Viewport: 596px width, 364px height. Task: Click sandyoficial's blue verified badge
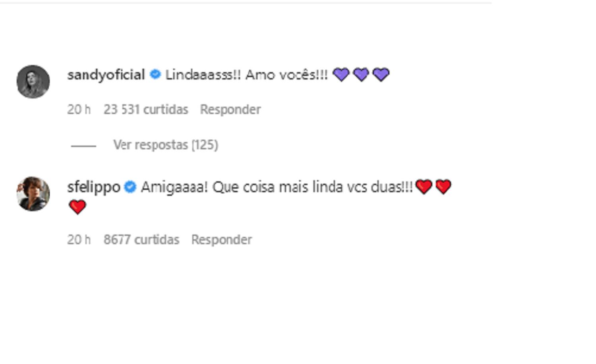click(155, 74)
